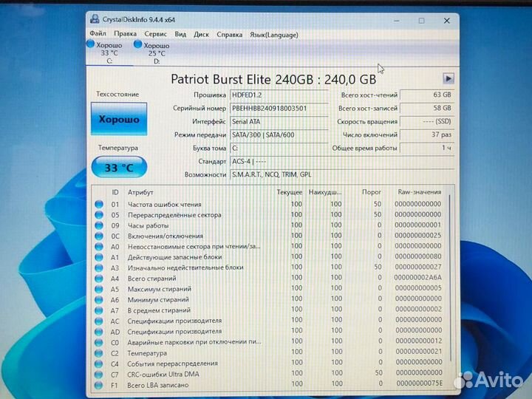Minimize the CrystalDiskInfo window
532x399 pixels.
coord(396,21)
